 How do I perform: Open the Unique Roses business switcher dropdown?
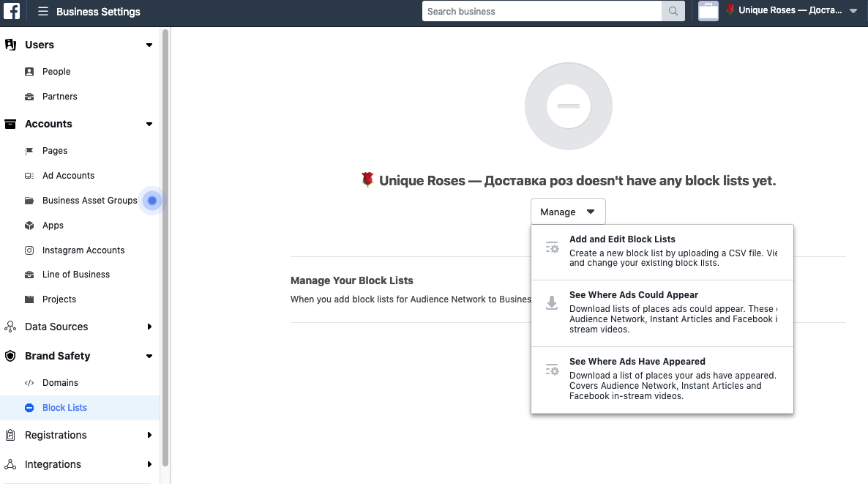click(853, 11)
